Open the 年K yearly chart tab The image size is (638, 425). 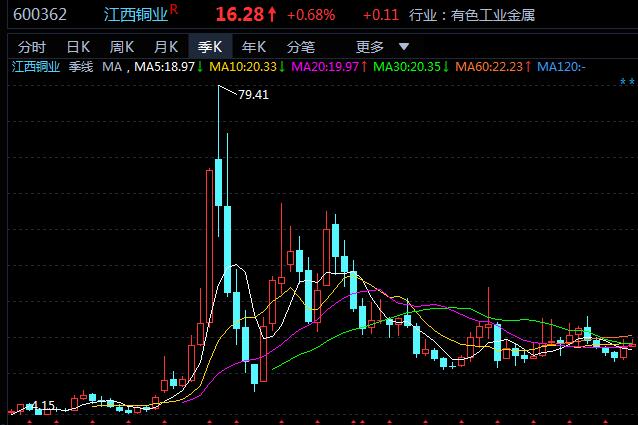coord(253,47)
